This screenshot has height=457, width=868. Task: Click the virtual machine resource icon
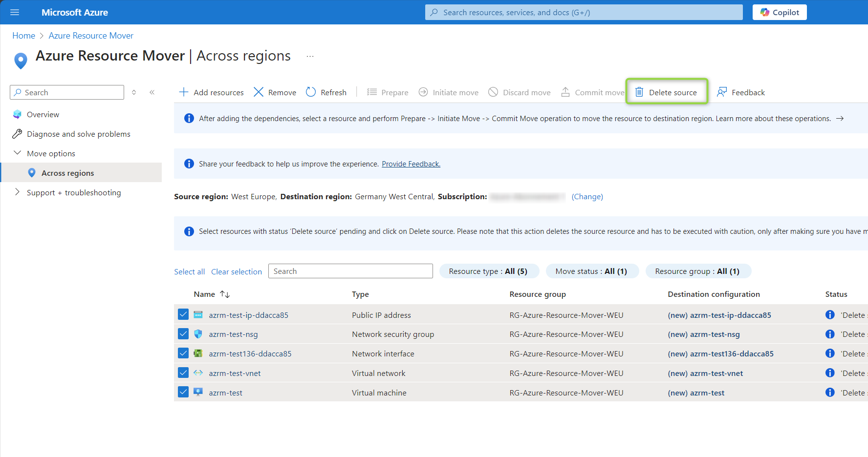[x=198, y=392]
